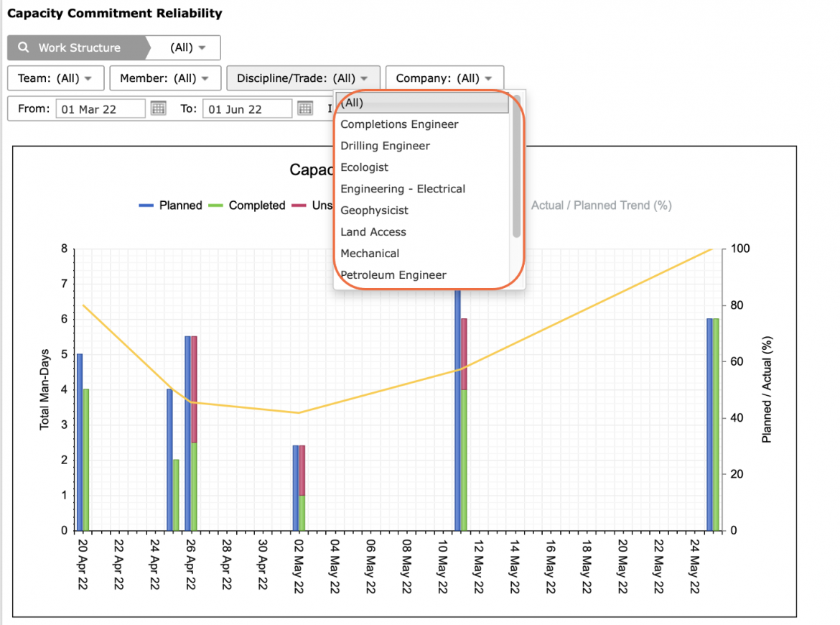Open the To date calendar picker icon

click(x=305, y=108)
